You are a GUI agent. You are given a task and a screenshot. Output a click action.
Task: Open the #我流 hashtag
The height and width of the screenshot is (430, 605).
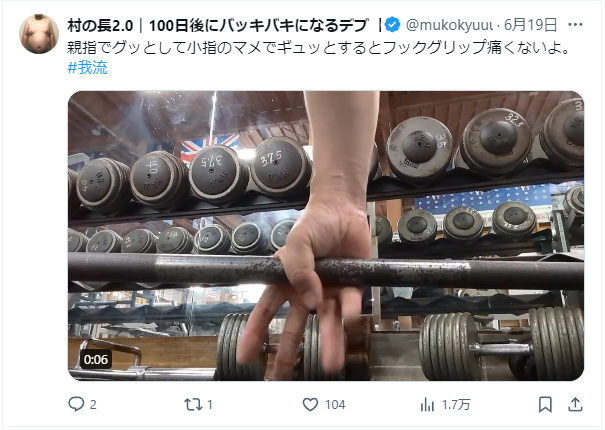87,68
